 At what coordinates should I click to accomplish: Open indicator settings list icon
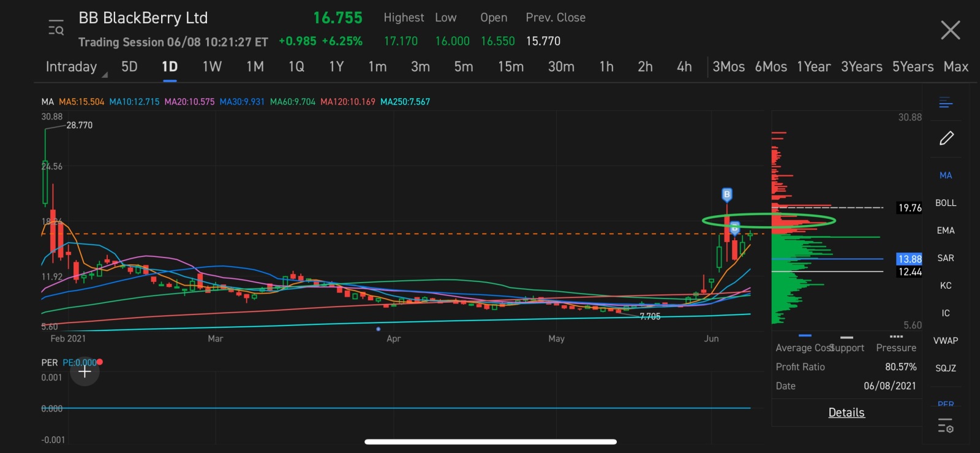946,425
